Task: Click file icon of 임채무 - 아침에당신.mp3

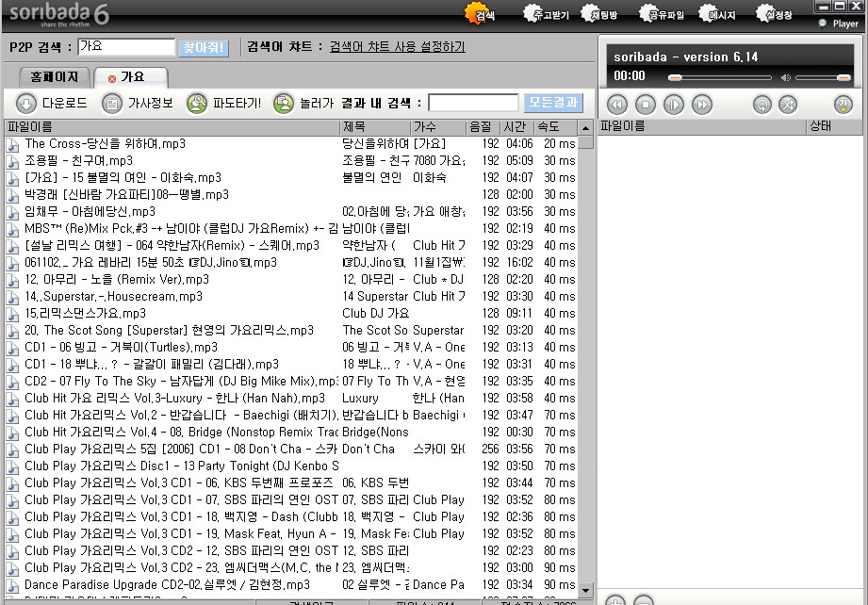Action: (x=12, y=212)
